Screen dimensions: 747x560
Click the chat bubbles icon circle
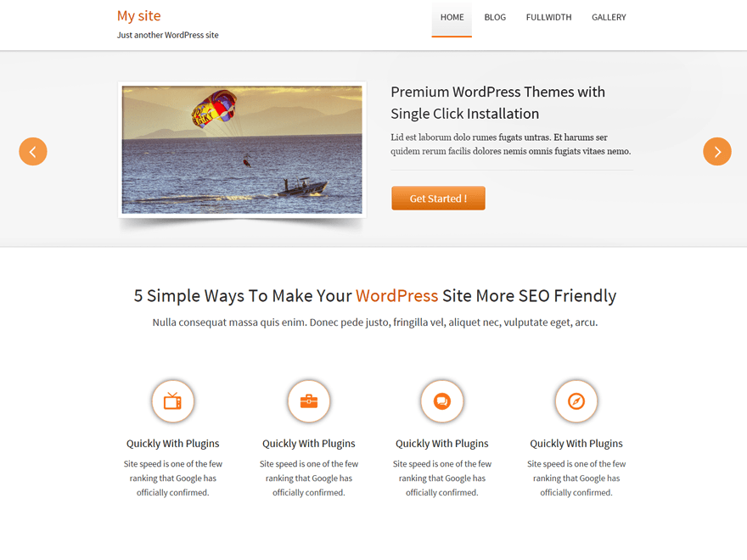(x=442, y=401)
